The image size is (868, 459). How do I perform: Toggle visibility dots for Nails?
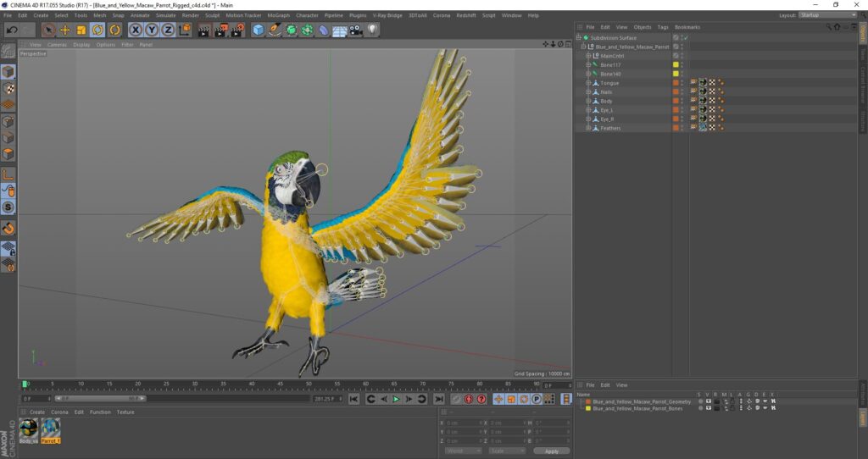click(x=682, y=91)
